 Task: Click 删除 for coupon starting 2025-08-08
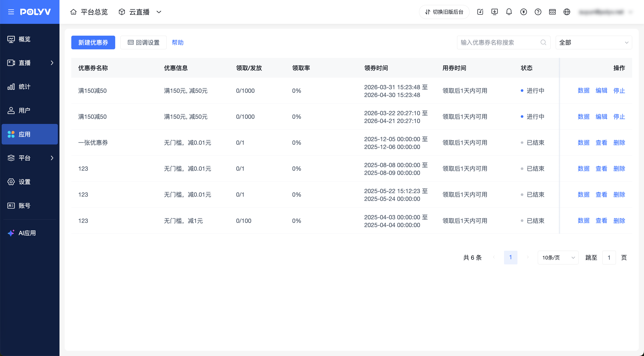coord(619,169)
